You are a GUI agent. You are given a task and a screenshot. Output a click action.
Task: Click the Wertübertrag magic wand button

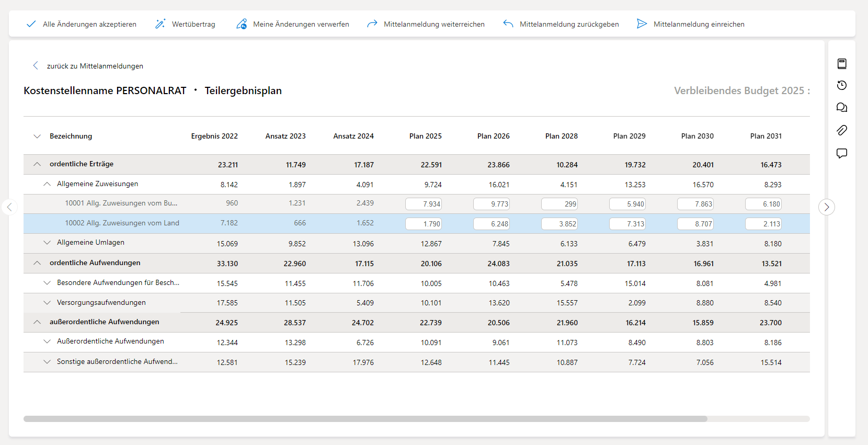pyautogui.click(x=185, y=24)
